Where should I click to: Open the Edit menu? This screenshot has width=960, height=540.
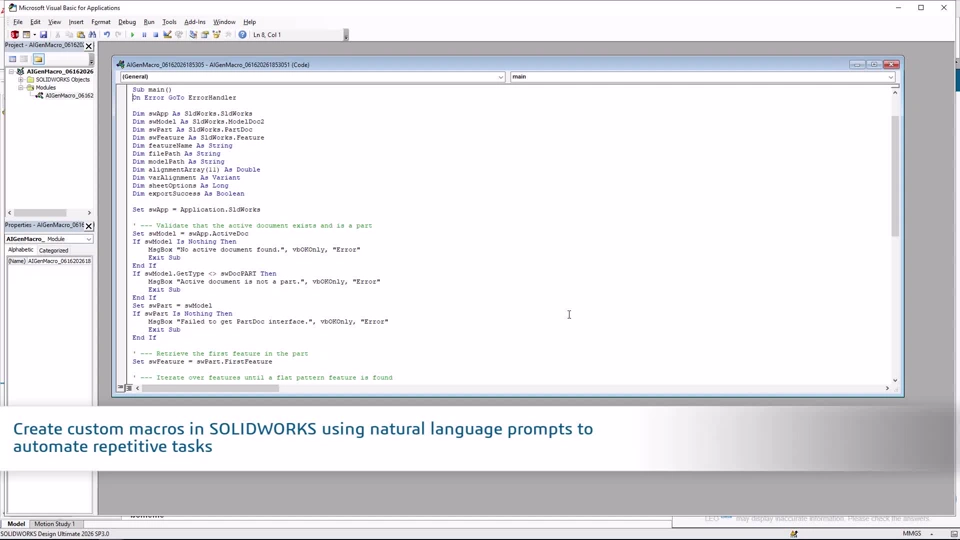tap(36, 22)
